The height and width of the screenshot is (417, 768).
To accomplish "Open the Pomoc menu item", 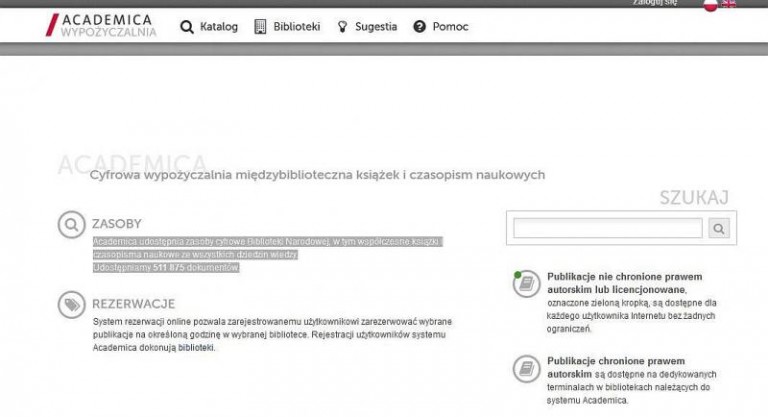I will (450, 26).
